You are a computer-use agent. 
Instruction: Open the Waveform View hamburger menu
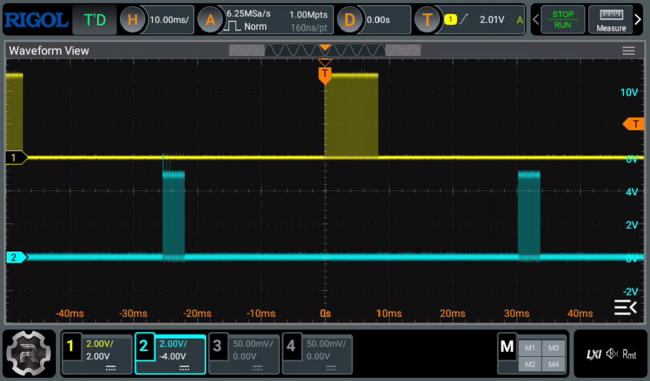[628, 51]
